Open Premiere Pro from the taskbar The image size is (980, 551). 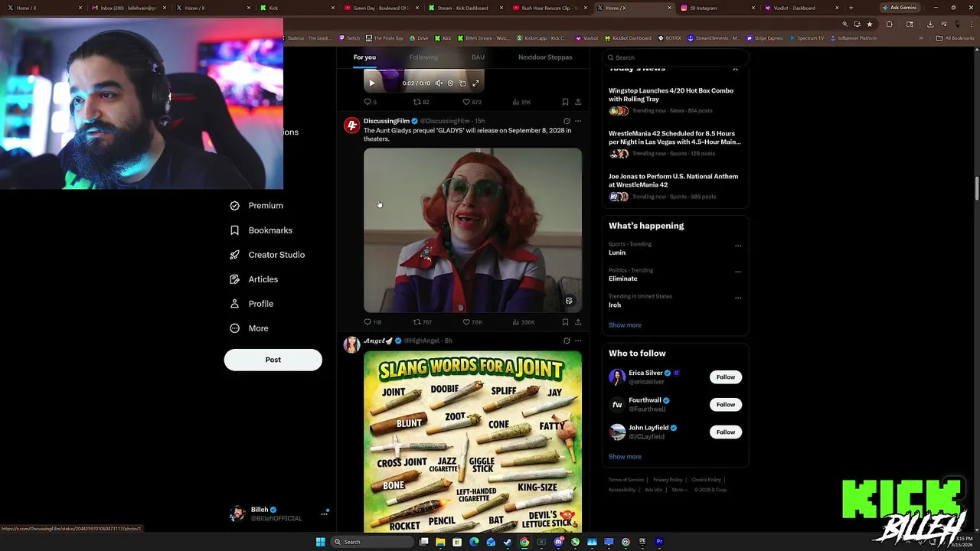coord(659,542)
